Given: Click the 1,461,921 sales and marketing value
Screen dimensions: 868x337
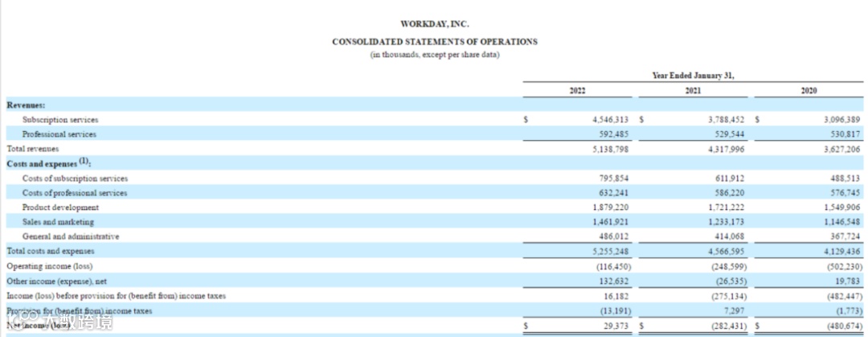Looking at the screenshot, I should pos(611,222).
